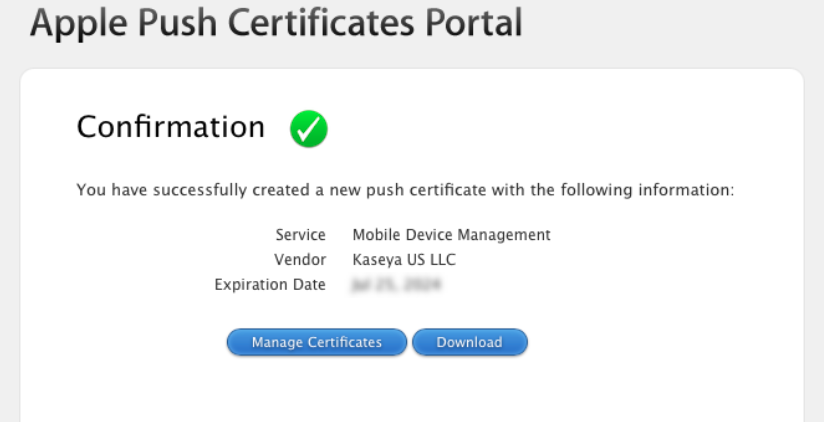This screenshot has height=422, width=824.
Task: Click the Manage Certificates button
Action: [316, 342]
